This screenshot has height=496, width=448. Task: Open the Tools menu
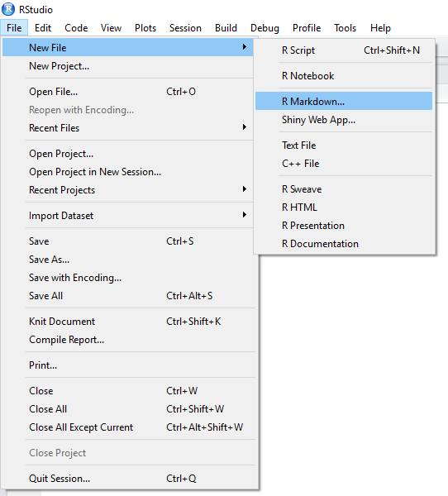pos(346,28)
